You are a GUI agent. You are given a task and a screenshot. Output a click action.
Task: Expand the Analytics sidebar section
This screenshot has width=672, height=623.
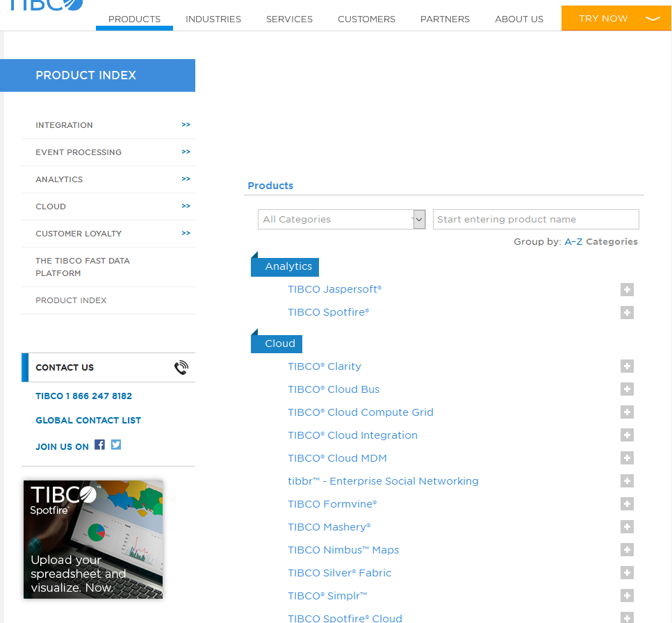pyautogui.click(x=186, y=179)
